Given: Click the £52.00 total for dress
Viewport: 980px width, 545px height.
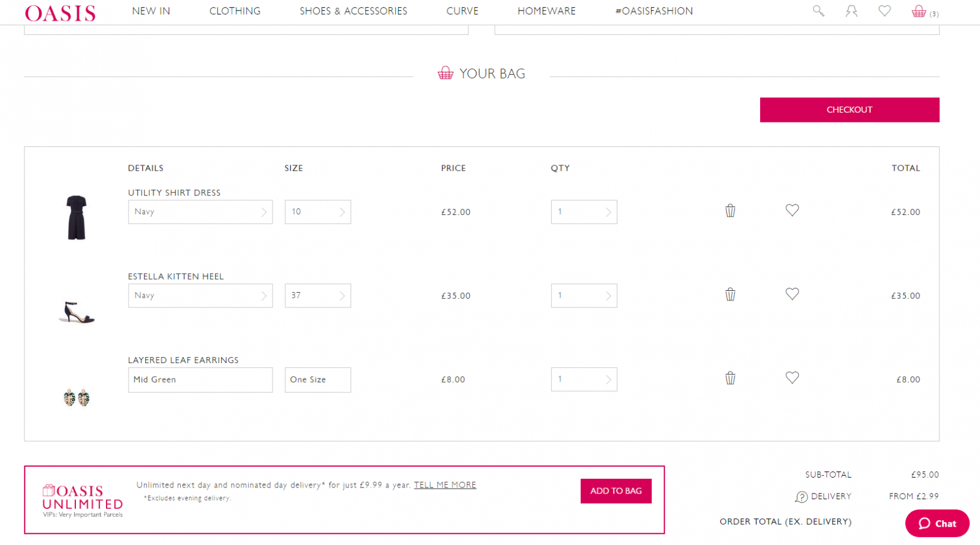Looking at the screenshot, I should click(x=905, y=212).
